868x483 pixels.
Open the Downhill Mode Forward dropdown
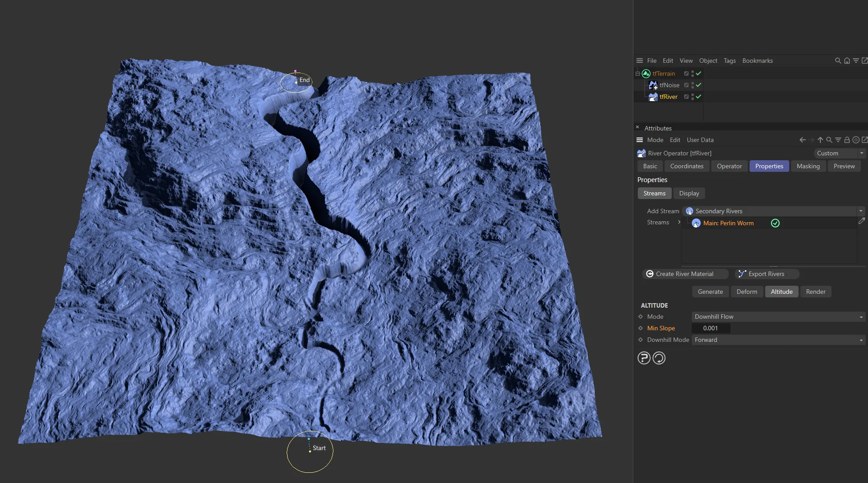click(861, 340)
